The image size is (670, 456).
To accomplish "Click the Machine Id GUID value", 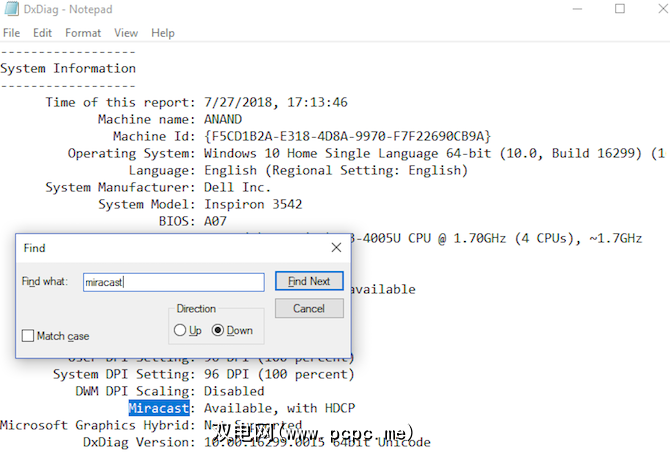I will [x=347, y=136].
